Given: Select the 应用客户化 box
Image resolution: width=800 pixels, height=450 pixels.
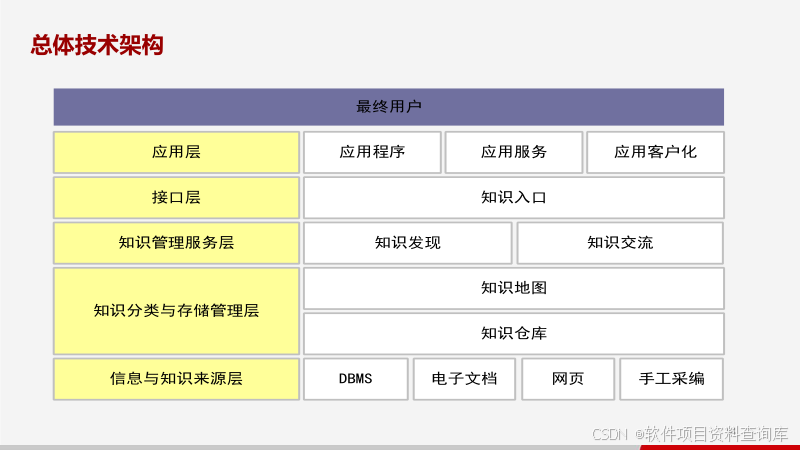Looking at the screenshot, I should click(x=655, y=152).
